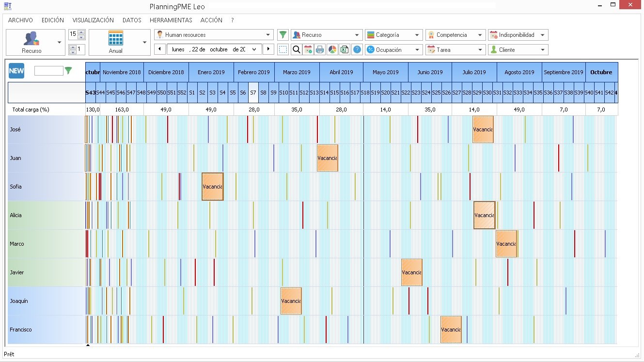Apply the green filter next to Human resources
The image size is (644, 362).
tap(283, 34)
